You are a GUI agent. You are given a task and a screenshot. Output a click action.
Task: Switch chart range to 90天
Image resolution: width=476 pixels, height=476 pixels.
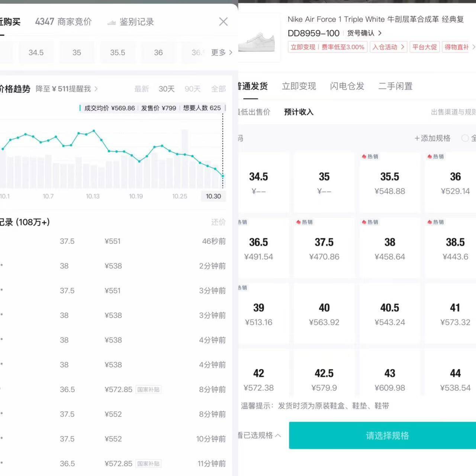[192, 89]
